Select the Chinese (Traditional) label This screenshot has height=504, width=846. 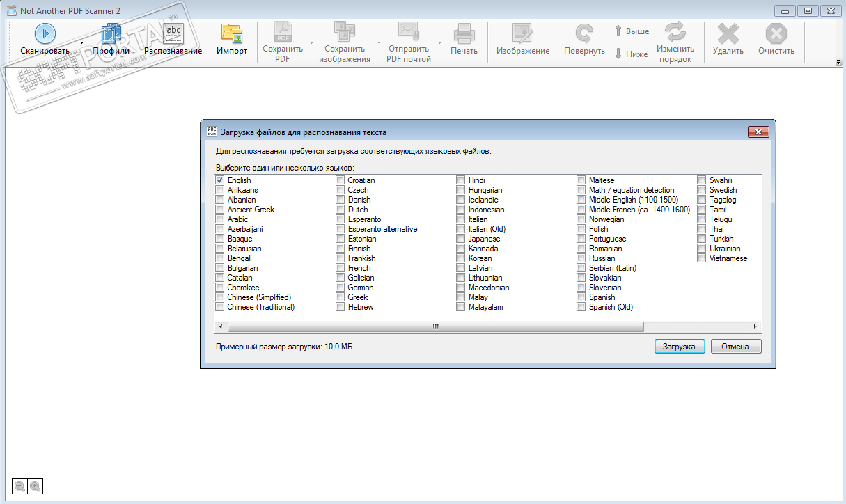(260, 307)
